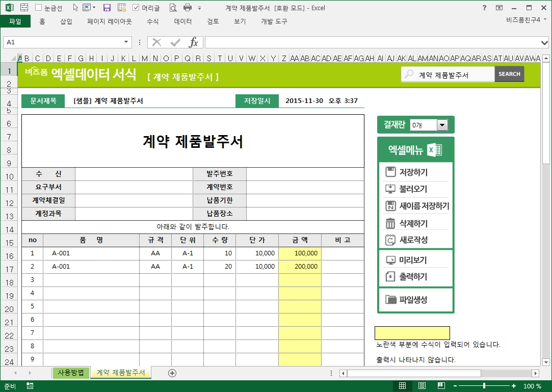This screenshot has height=392, width=552.
Task: Toggle the 눈금선 gridlines checkbox
Action: coord(39,8)
